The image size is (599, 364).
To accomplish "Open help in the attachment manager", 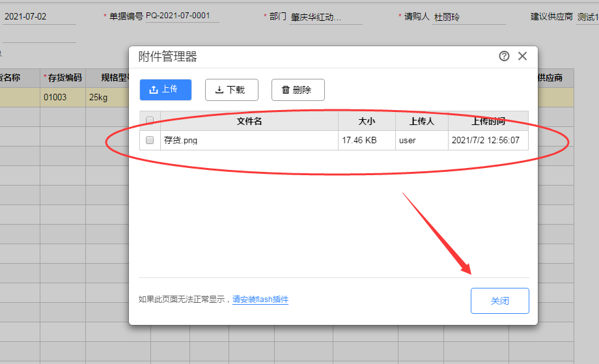I will pyautogui.click(x=504, y=56).
